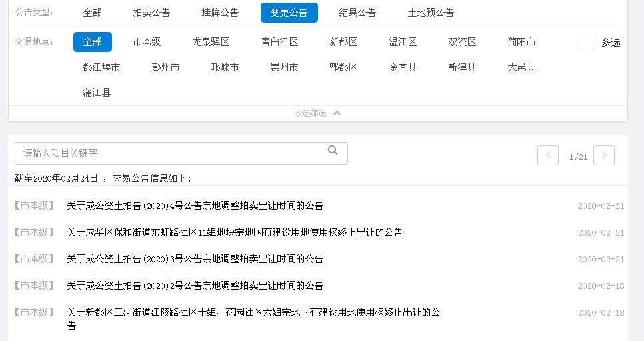Collapse filters with 收起筛选 chevron
This screenshot has width=644, height=341.
(317, 113)
